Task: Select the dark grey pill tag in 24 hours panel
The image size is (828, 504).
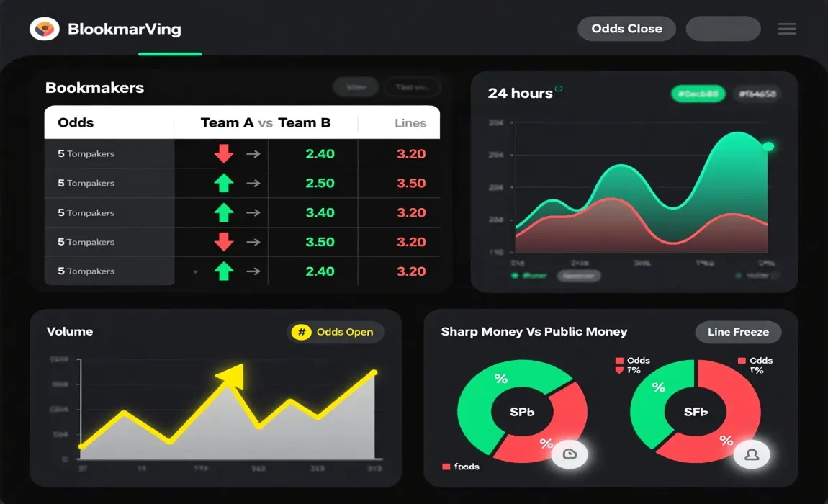Action: [x=757, y=94]
